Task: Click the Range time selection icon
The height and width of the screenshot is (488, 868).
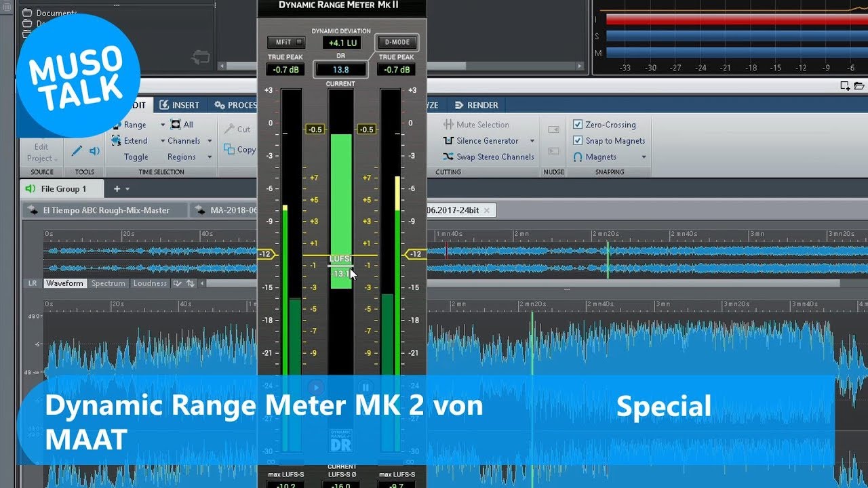Action: click(115, 125)
